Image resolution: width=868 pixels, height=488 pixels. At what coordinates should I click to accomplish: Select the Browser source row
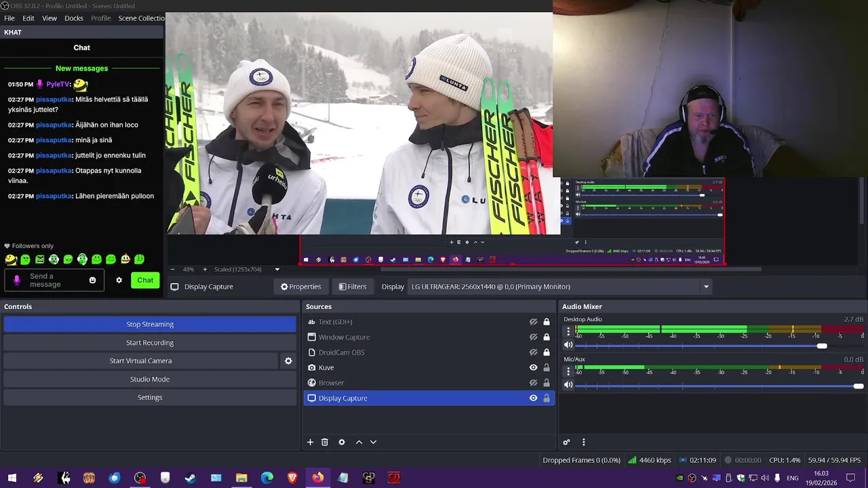[x=429, y=383]
